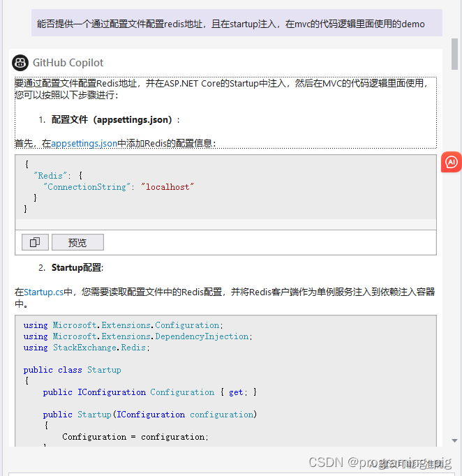Click the "localhost" value in JSON

pyautogui.click(x=167, y=186)
